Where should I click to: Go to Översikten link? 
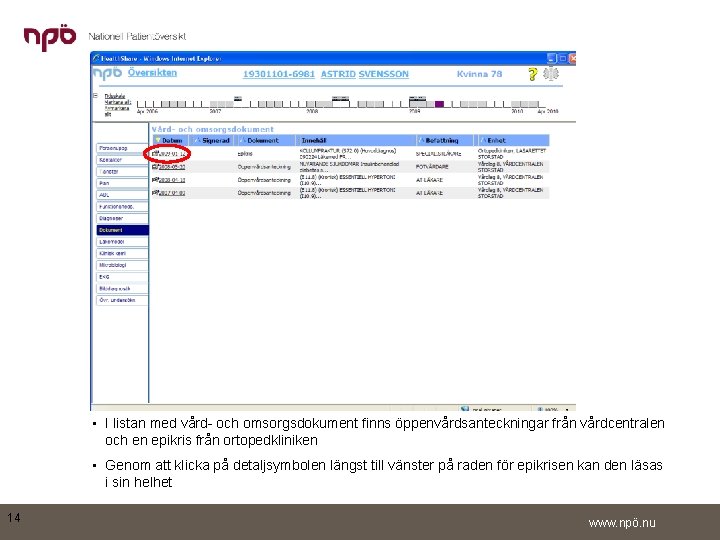(152, 73)
